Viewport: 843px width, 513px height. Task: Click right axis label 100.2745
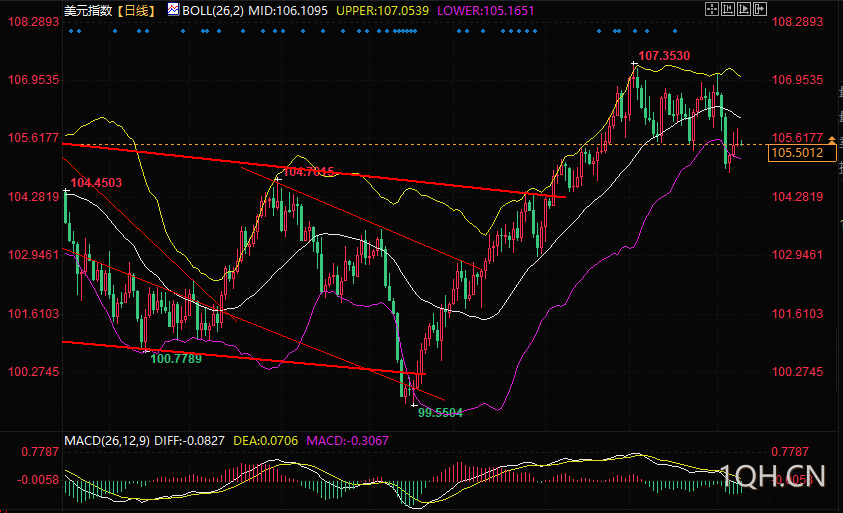pos(797,372)
